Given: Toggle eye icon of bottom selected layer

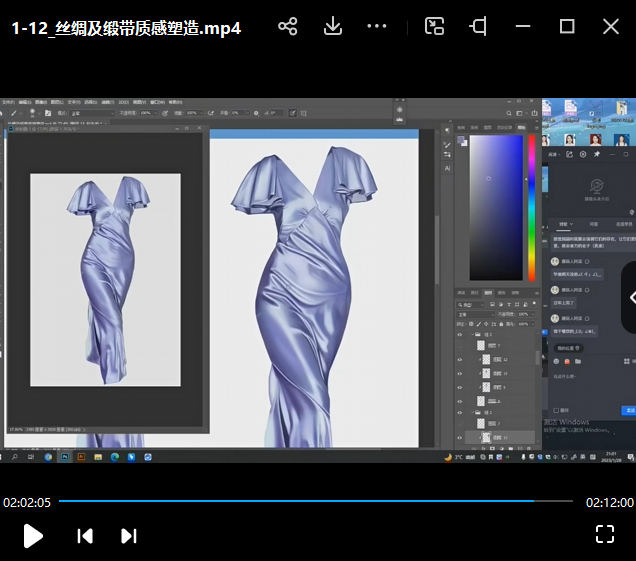Looking at the screenshot, I should point(460,438).
